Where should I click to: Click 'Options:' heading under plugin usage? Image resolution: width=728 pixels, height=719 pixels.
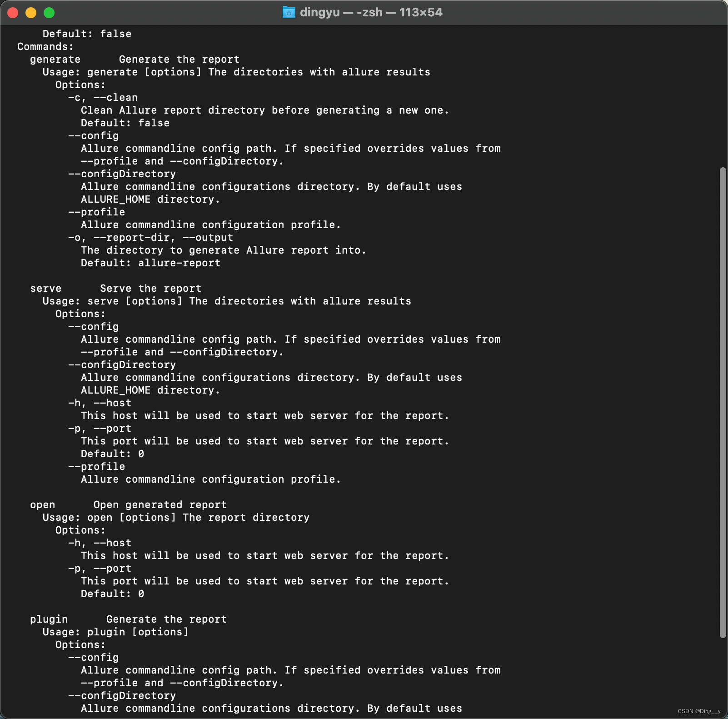80,645
